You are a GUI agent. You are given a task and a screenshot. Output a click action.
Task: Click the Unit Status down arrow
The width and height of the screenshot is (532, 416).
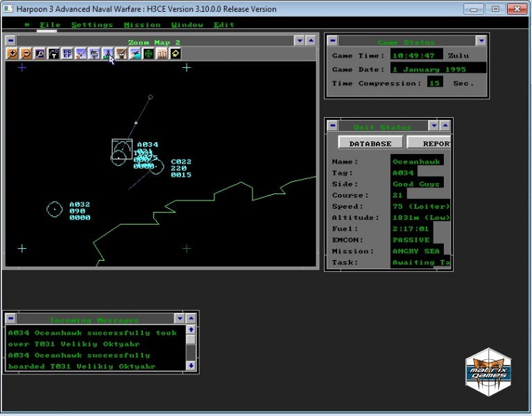[x=434, y=125]
